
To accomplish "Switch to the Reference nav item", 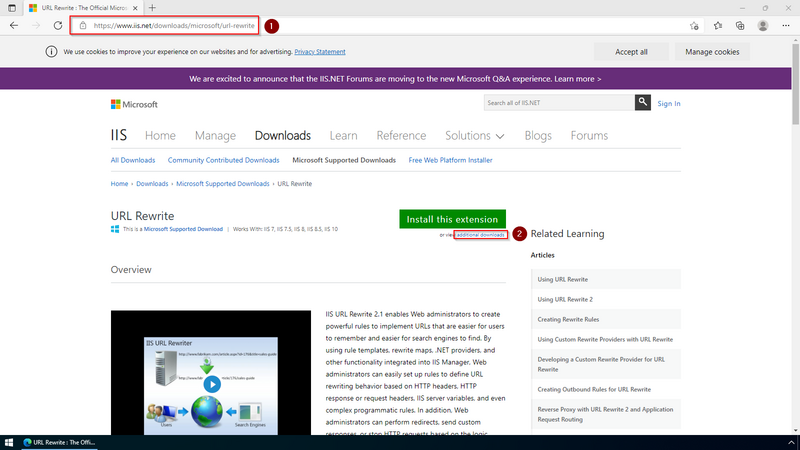I will coord(401,136).
